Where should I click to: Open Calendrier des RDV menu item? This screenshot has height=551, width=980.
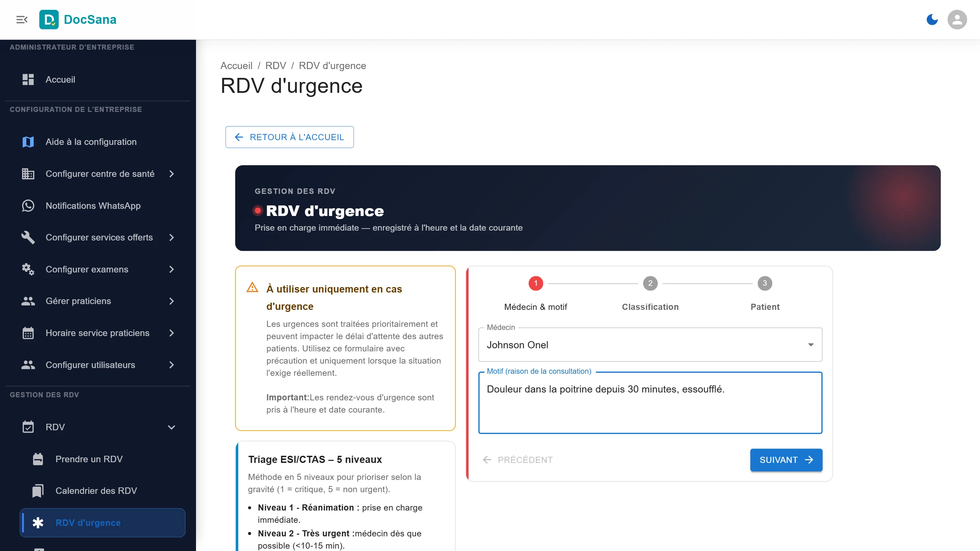[x=102, y=491]
